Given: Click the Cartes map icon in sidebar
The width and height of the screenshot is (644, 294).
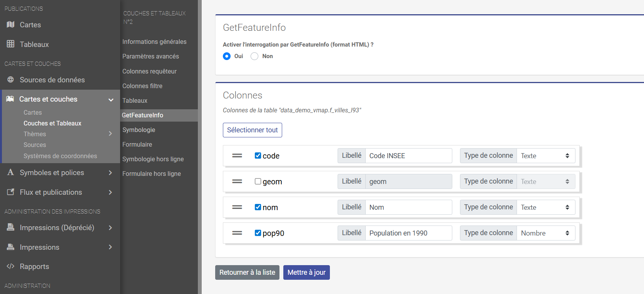Looking at the screenshot, I should coord(10,25).
